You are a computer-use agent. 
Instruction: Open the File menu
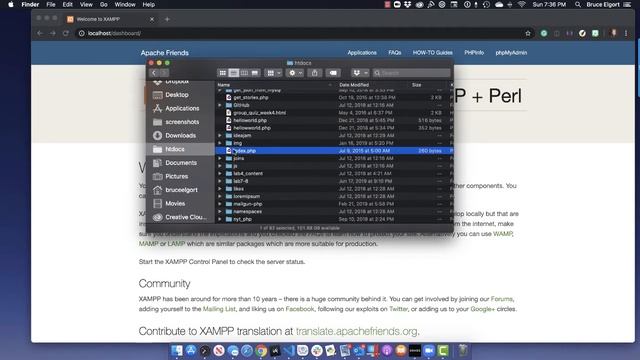tap(51, 4)
